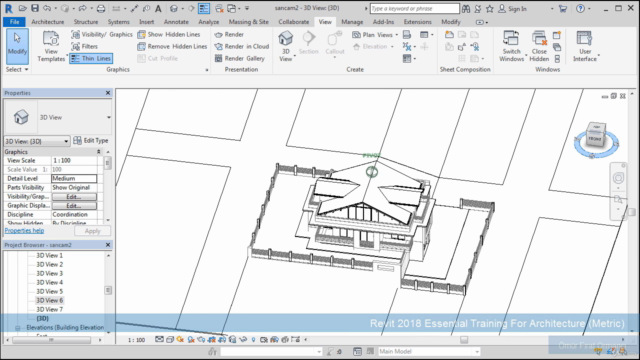Print using the printer icon
This screenshot has height=360, width=640.
click(101, 8)
